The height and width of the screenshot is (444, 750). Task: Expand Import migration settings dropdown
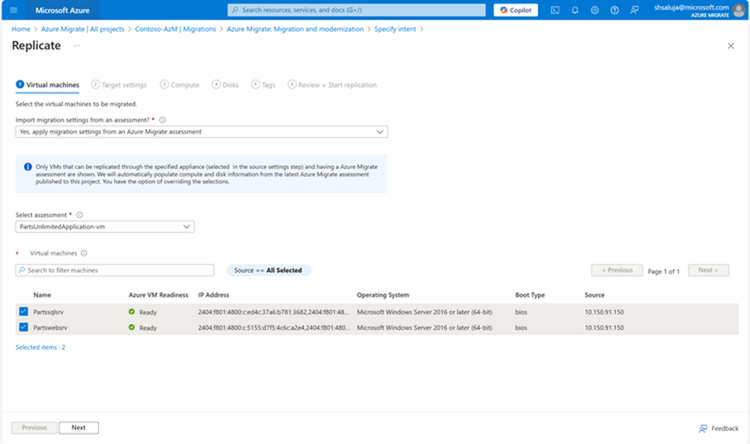tap(201, 132)
